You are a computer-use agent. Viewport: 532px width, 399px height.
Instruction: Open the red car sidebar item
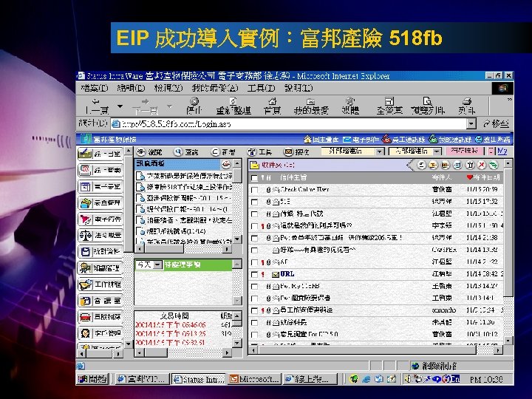pyautogui.click(x=100, y=317)
